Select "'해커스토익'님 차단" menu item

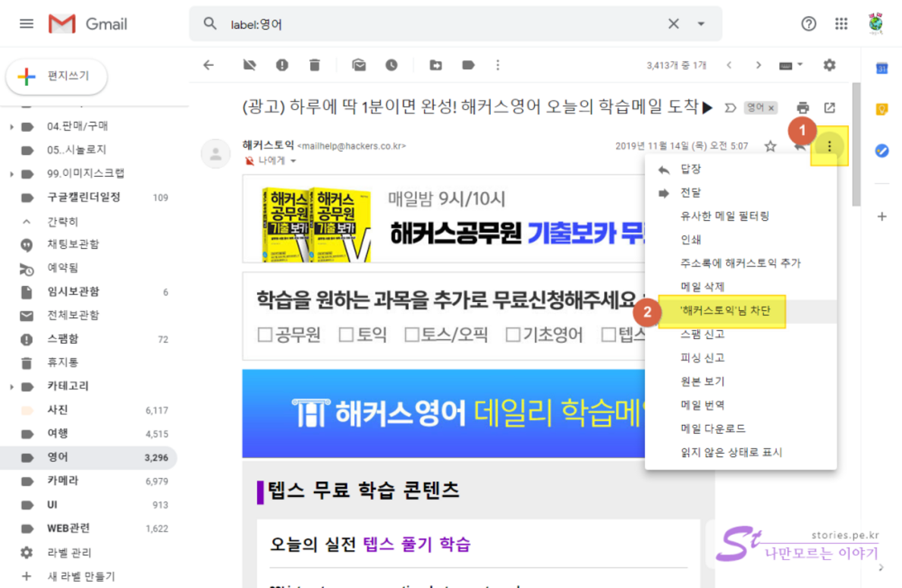pos(724,311)
